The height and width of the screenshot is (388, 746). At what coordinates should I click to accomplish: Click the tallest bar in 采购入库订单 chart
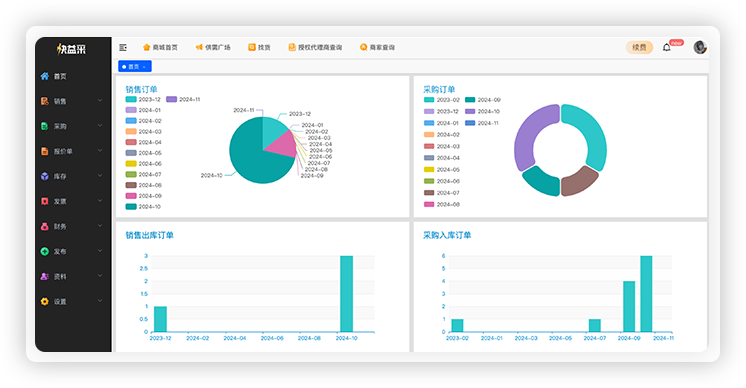646,294
